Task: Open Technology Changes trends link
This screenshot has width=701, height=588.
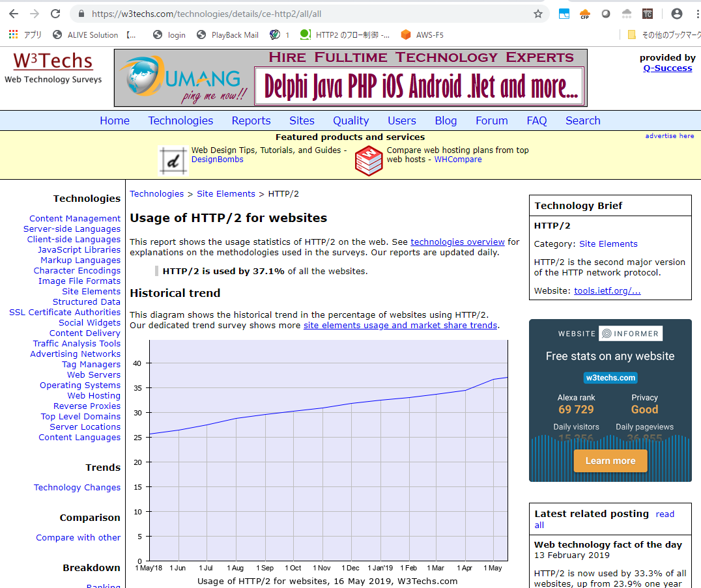Action: (77, 488)
